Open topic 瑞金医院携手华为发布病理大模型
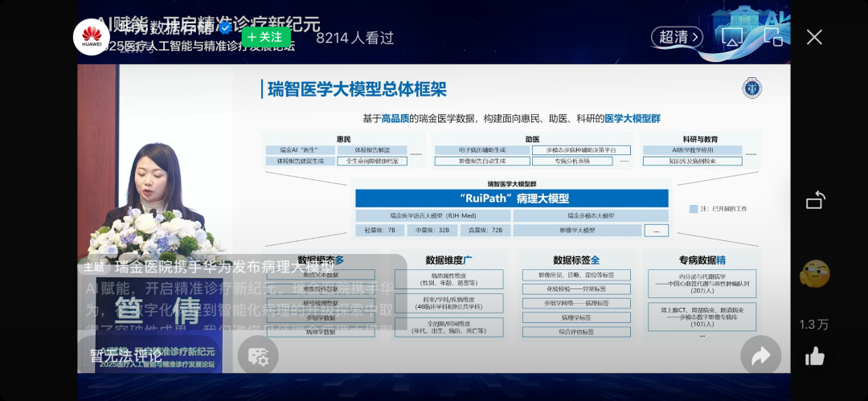Image resolution: width=868 pixels, height=401 pixels. [x=224, y=268]
